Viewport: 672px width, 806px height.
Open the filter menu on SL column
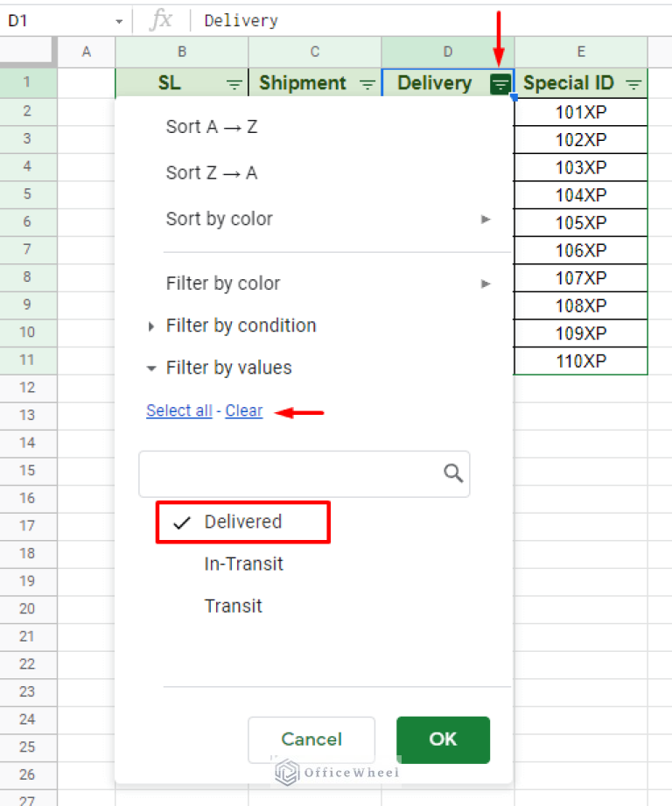234,83
